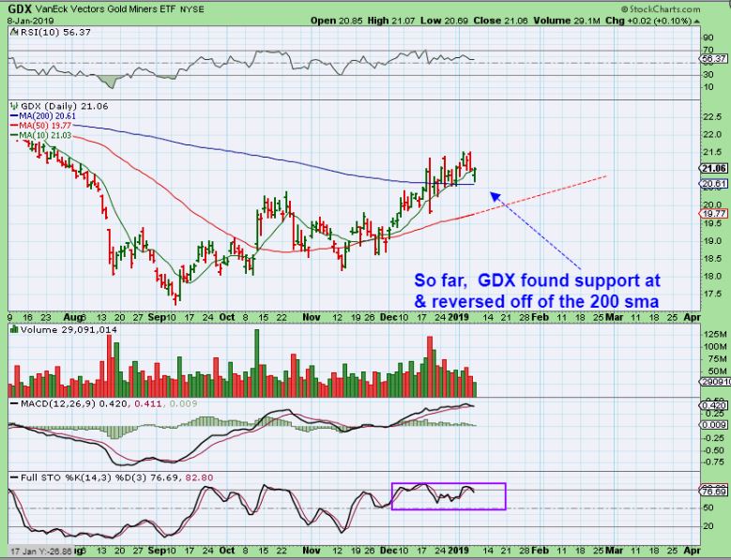Click the 0.25 MACD axis label
The width and height of the screenshot is (731, 560).
click(716, 414)
